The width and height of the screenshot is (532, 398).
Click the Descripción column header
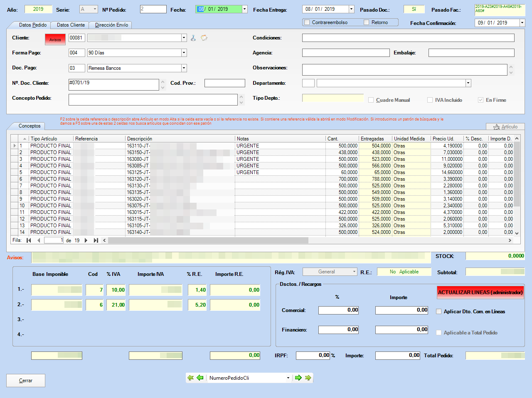pyautogui.click(x=180, y=139)
